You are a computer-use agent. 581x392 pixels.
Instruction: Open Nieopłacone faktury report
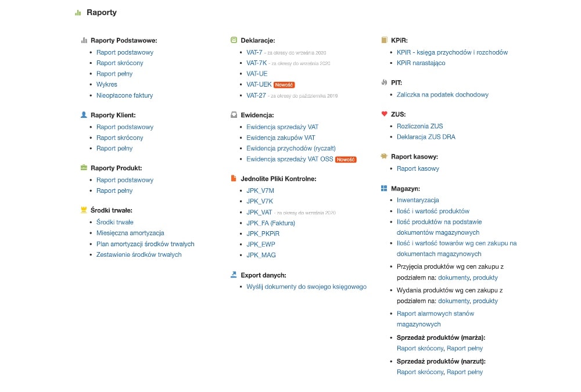124,95
